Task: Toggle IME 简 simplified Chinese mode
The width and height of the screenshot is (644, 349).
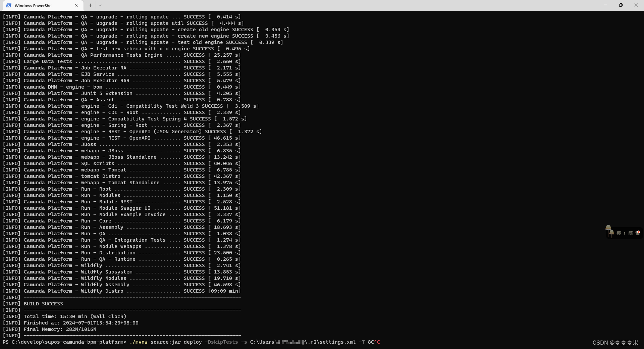Action: [630, 233]
